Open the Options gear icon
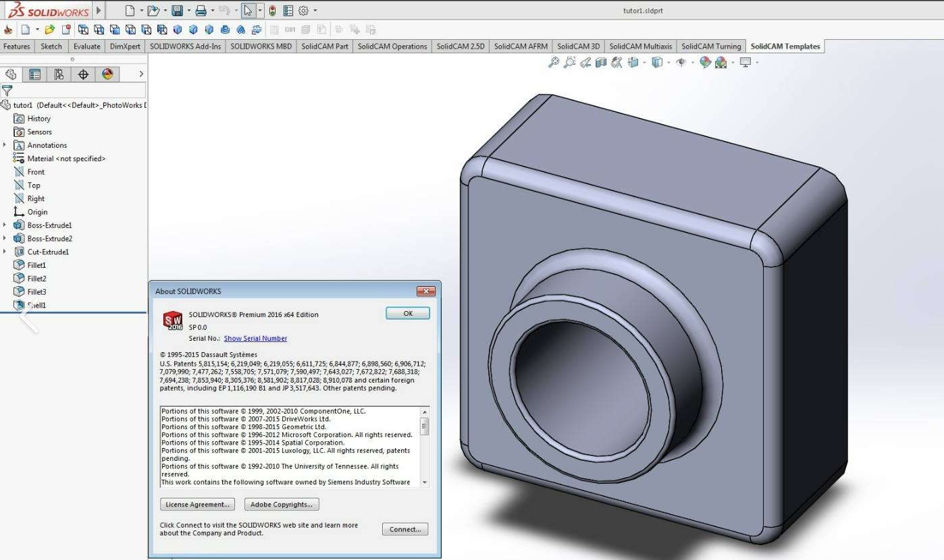 pyautogui.click(x=304, y=11)
